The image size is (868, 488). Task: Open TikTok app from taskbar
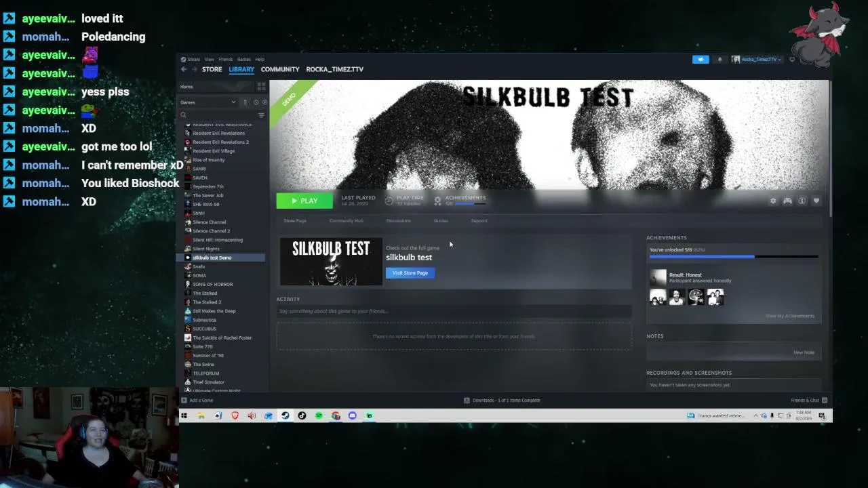[302, 415]
